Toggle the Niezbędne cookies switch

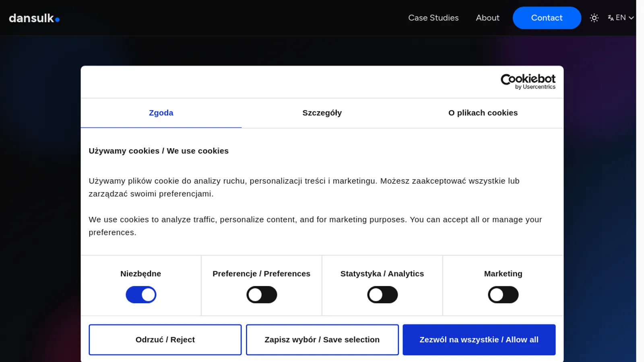(x=141, y=295)
